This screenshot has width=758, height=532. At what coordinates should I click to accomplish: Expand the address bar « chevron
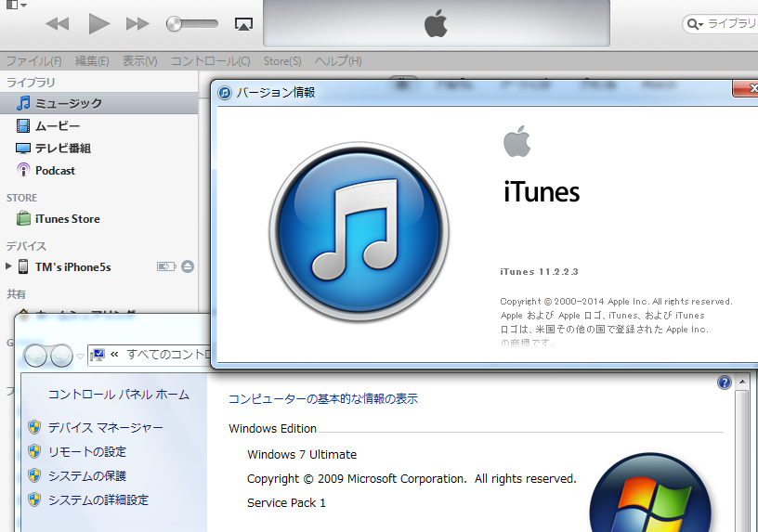pyautogui.click(x=114, y=354)
